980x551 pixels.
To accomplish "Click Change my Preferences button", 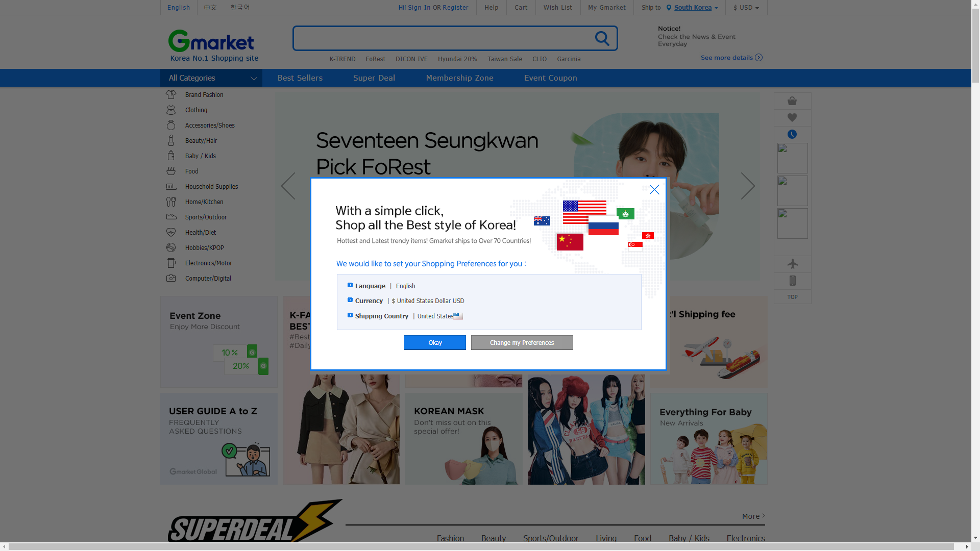I will click(x=522, y=342).
